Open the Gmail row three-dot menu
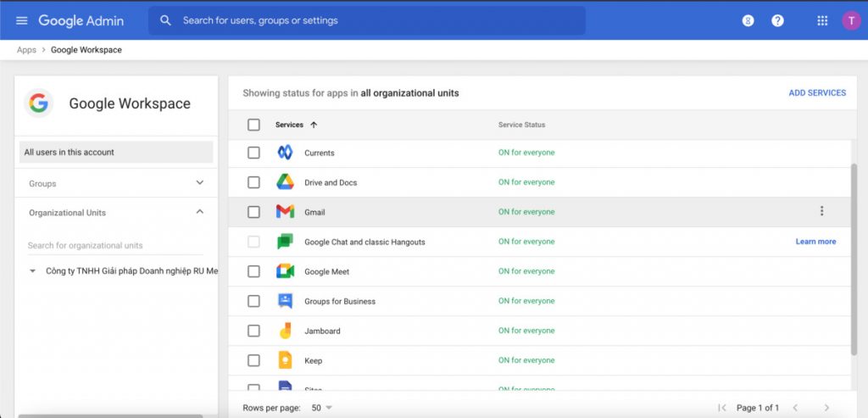This screenshot has width=868, height=418. (x=821, y=211)
